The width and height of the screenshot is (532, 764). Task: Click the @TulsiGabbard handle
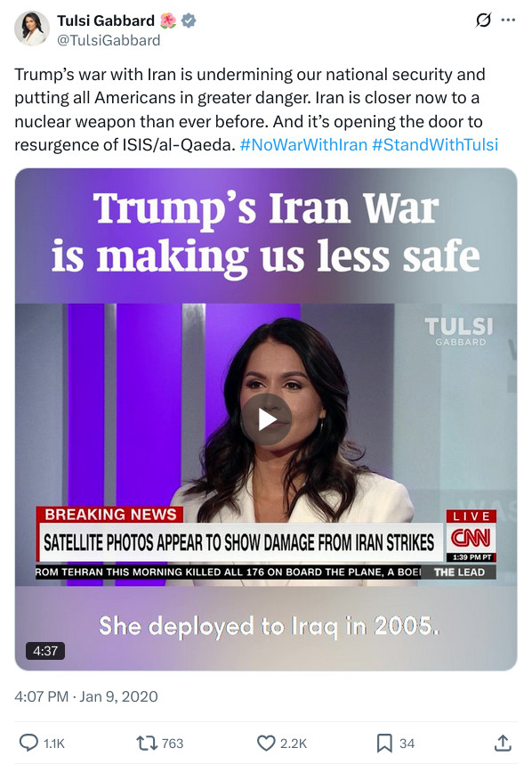tap(109, 40)
